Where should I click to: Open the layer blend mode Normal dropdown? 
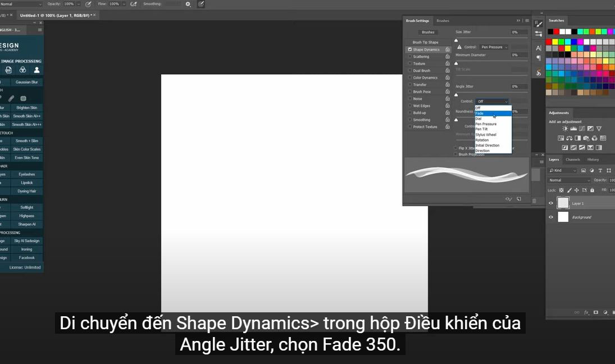569,180
